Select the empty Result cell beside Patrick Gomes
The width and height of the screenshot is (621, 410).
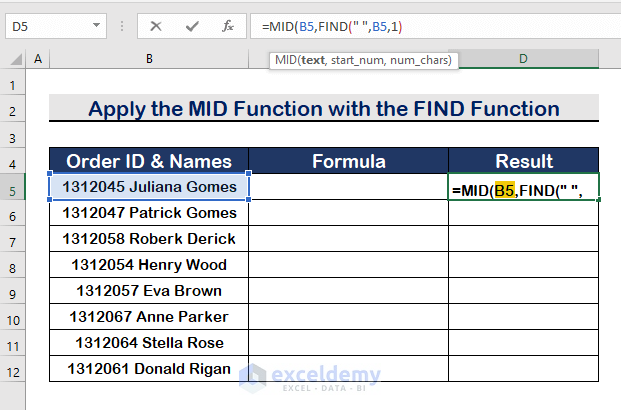524,213
